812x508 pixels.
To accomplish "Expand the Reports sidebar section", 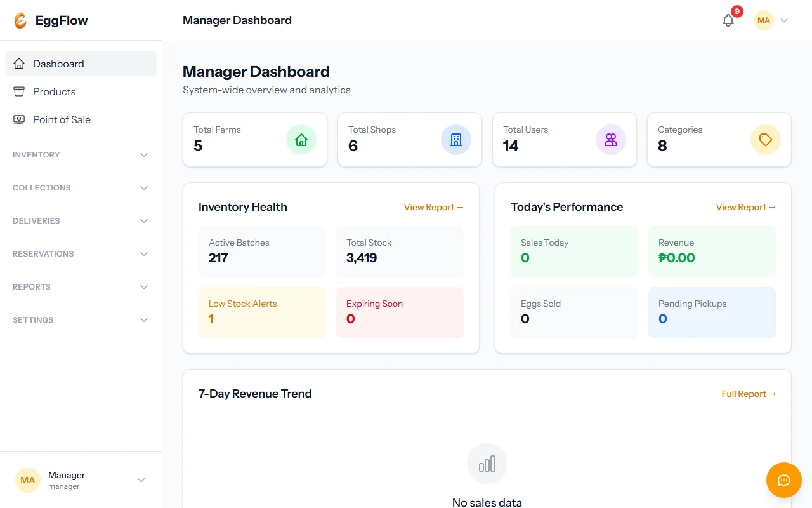I will point(81,287).
